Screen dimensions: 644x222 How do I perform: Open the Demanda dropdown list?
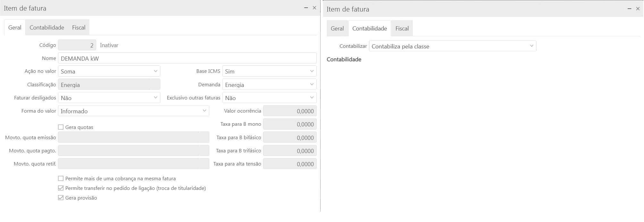coord(269,85)
